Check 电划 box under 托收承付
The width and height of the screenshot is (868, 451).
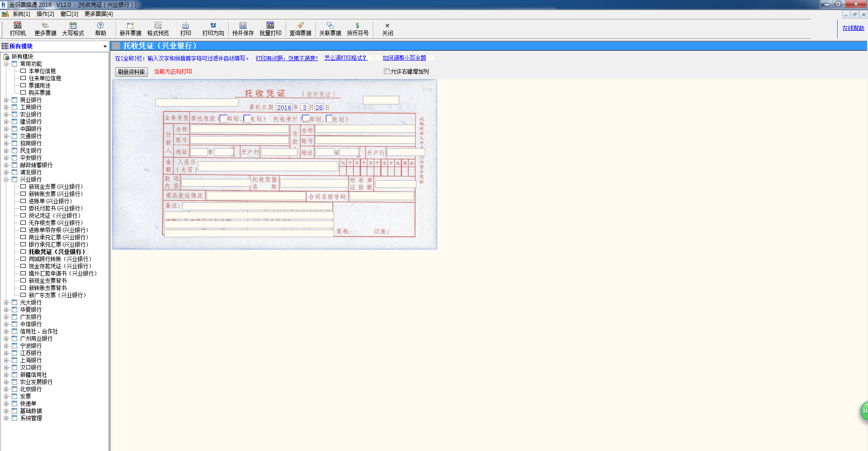pos(329,119)
